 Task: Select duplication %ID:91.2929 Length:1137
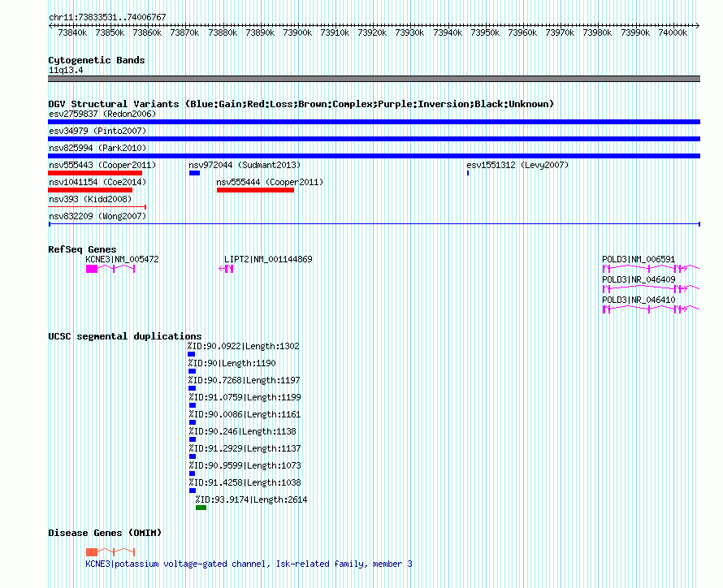pyautogui.click(x=193, y=456)
